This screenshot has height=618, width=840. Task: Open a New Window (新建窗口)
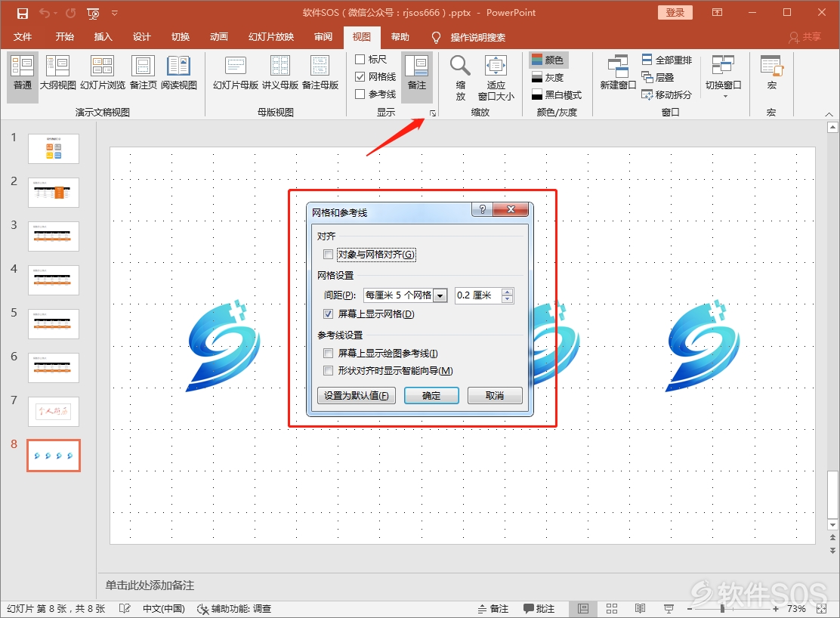[x=618, y=73]
